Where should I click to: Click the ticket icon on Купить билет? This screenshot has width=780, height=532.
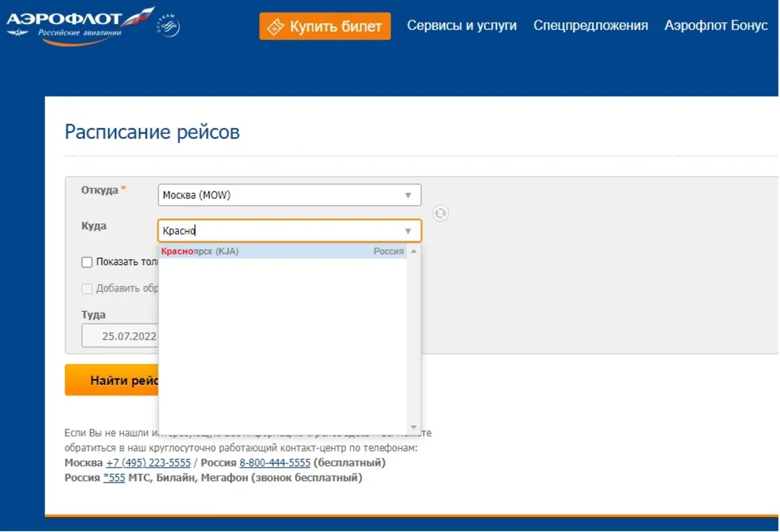pos(276,27)
